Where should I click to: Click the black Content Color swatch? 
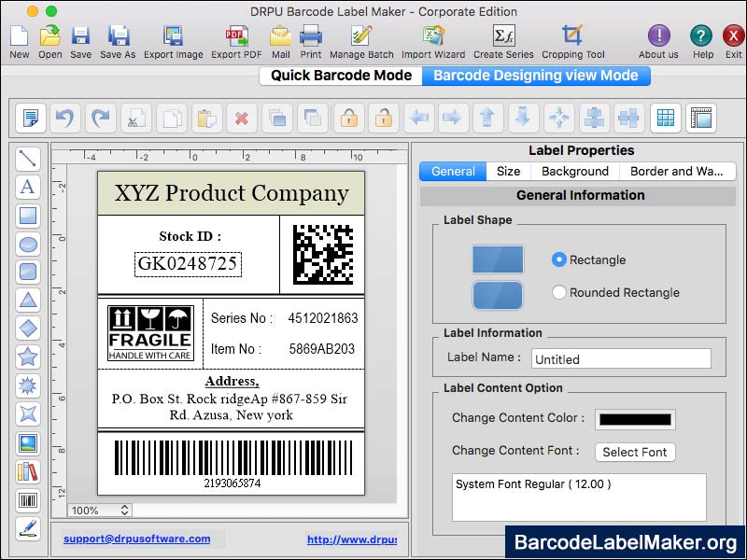pyautogui.click(x=635, y=419)
